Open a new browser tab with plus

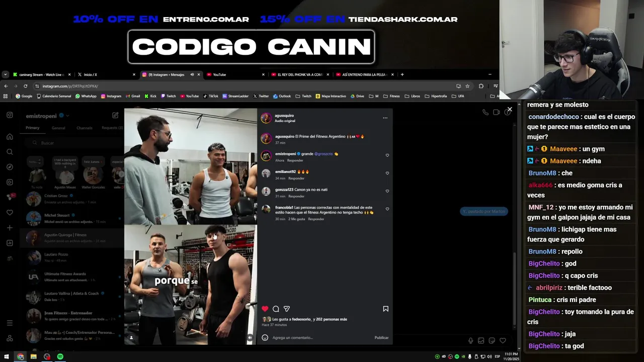point(402,74)
